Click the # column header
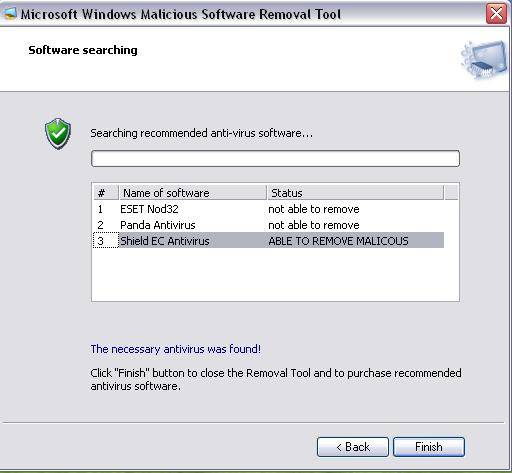 click(105, 193)
